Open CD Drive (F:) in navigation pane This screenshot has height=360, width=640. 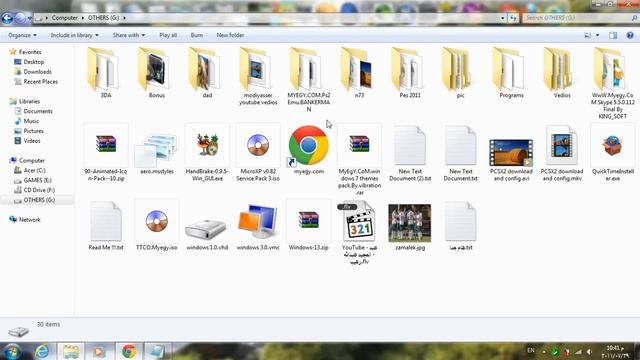(x=34, y=190)
